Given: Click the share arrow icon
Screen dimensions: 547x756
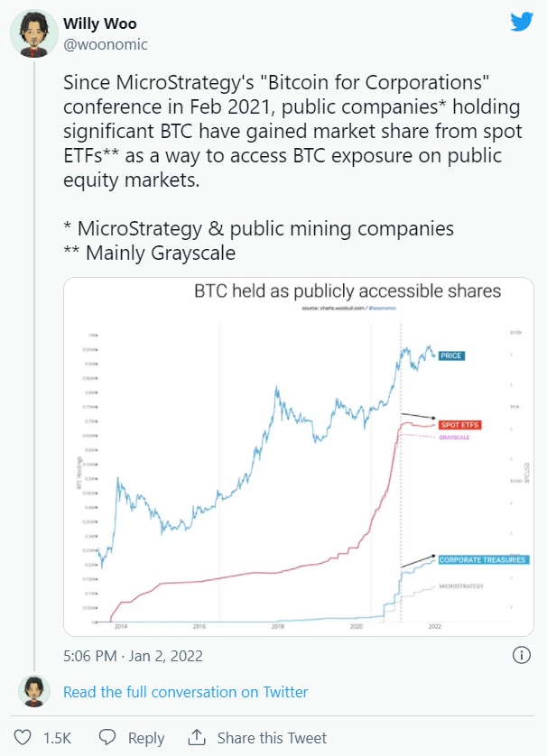Looking at the screenshot, I should [x=196, y=737].
